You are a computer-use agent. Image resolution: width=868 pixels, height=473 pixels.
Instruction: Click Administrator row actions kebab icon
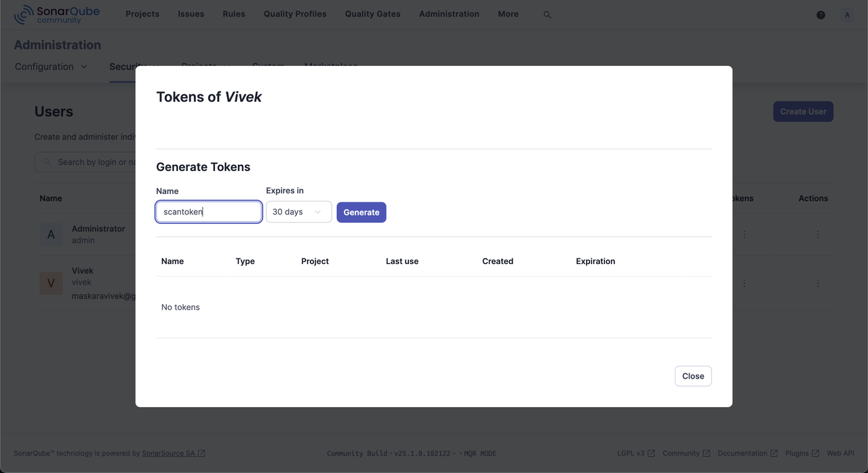click(817, 234)
